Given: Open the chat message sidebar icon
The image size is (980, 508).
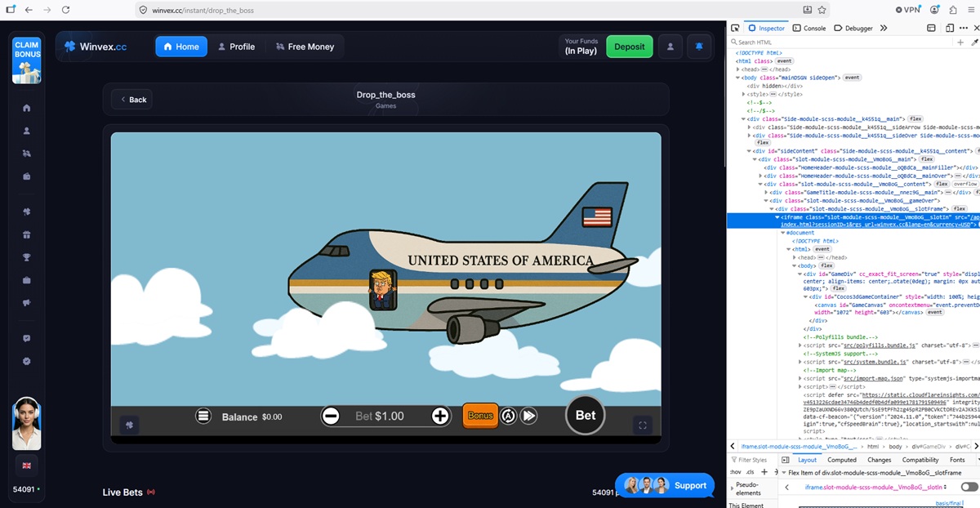Looking at the screenshot, I should [x=27, y=338].
